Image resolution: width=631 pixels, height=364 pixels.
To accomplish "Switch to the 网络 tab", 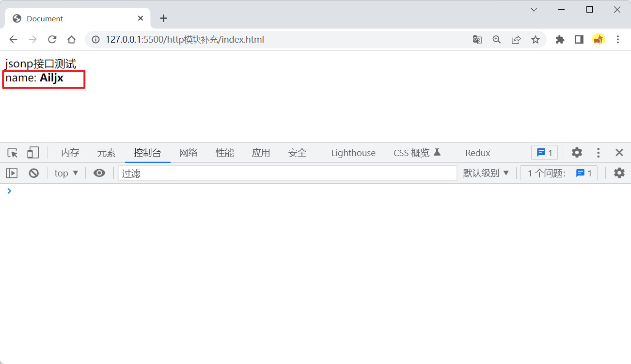I will point(189,153).
